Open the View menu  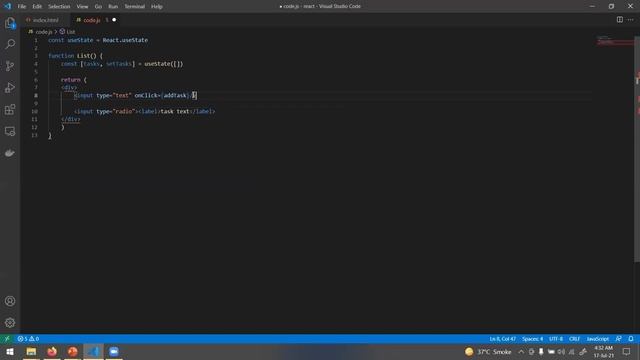tap(82, 7)
